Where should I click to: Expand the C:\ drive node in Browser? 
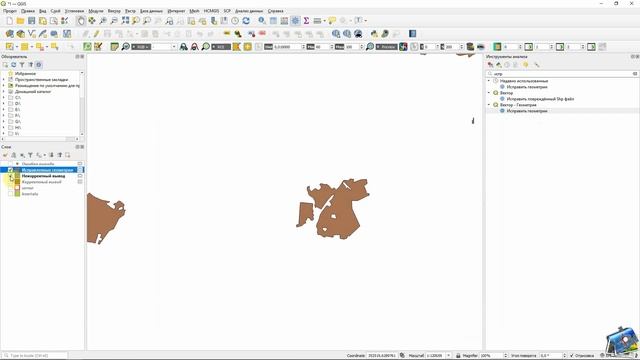tap(4, 98)
